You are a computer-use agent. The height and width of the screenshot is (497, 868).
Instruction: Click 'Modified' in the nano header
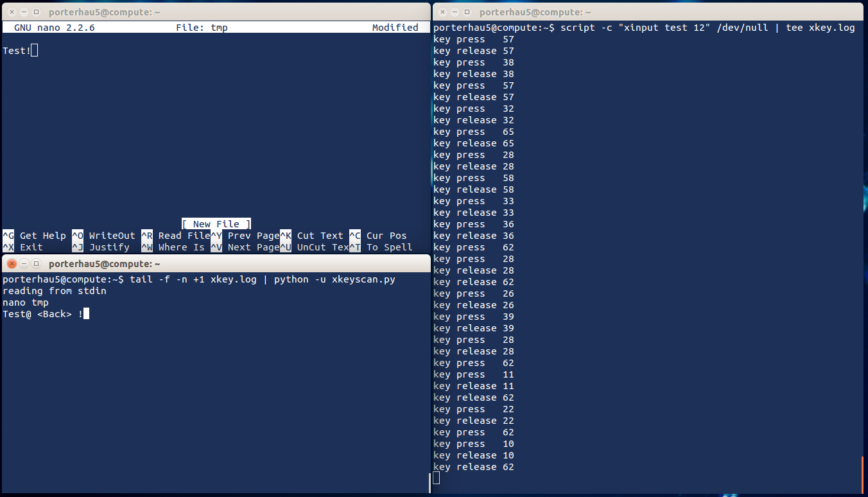coord(395,28)
